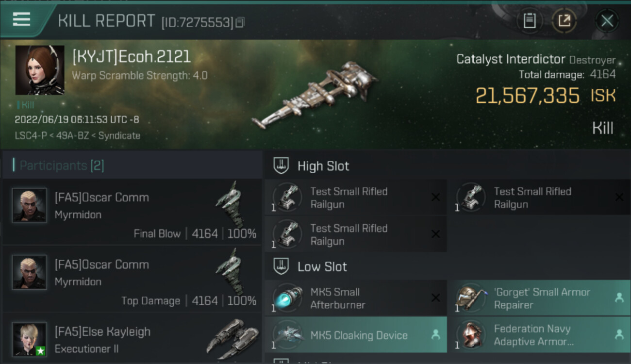This screenshot has height=364, width=631.
Task: Select Oscar Comm Top Damage entry
Action: [132, 280]
